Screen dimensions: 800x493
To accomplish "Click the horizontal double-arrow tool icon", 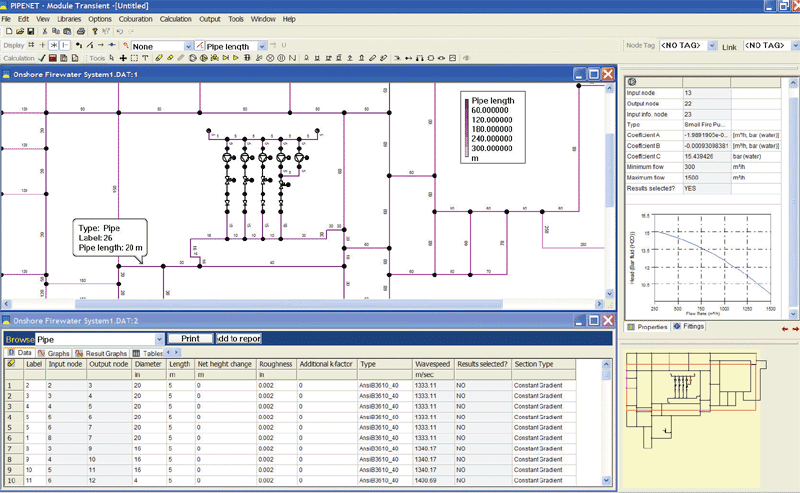I will (x=408, y=58).
